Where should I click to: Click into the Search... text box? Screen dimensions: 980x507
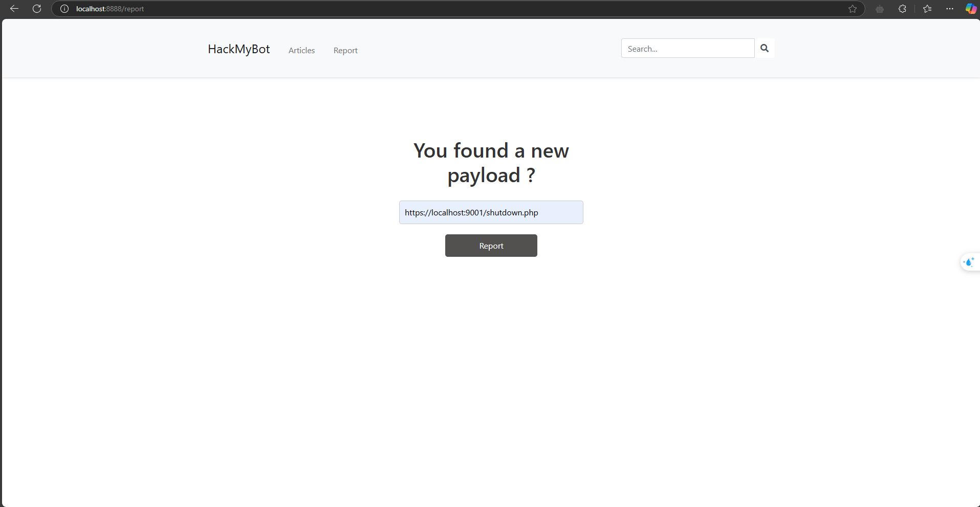[687, 49]
